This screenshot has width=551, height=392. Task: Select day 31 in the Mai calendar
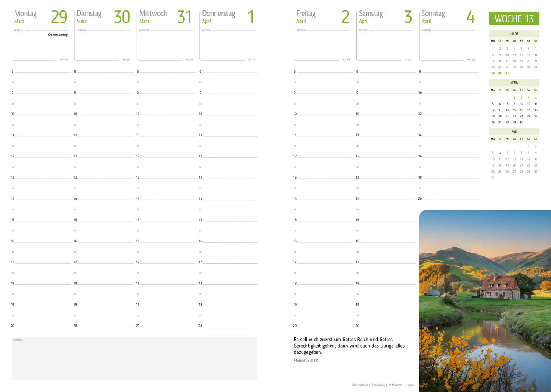(493, 178)
